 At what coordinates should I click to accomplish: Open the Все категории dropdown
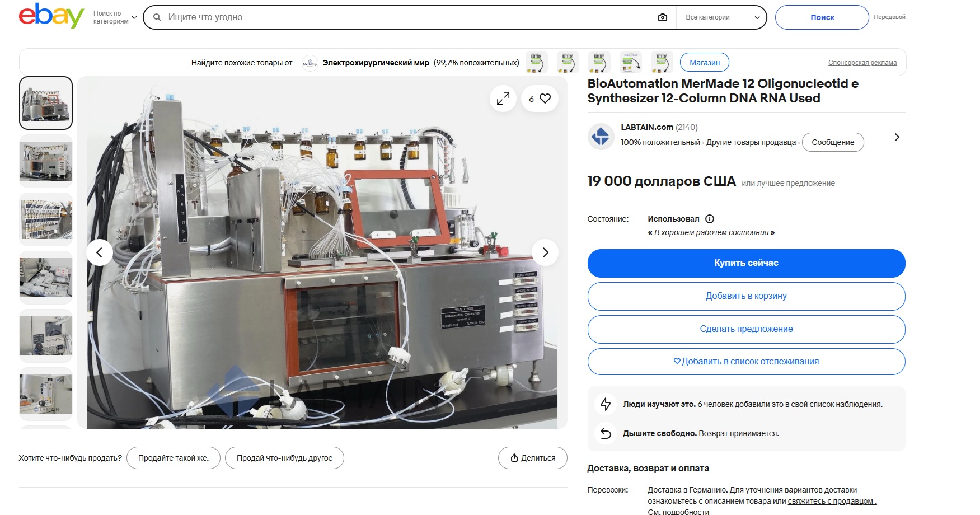point(722,17)
